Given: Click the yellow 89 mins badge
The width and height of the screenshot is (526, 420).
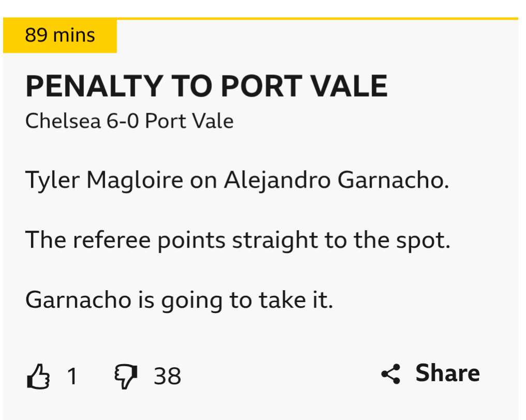Looking at the screenshot, I should tap(60, 36).
